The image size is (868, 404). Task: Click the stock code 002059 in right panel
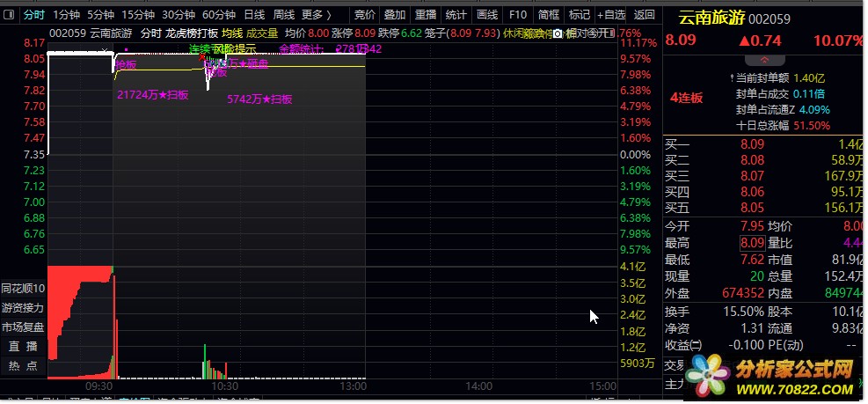pos(770,20)
